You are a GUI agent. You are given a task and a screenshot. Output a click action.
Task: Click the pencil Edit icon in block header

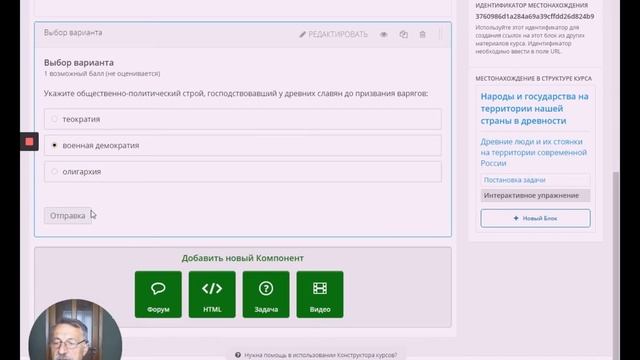tap(302, 34)
